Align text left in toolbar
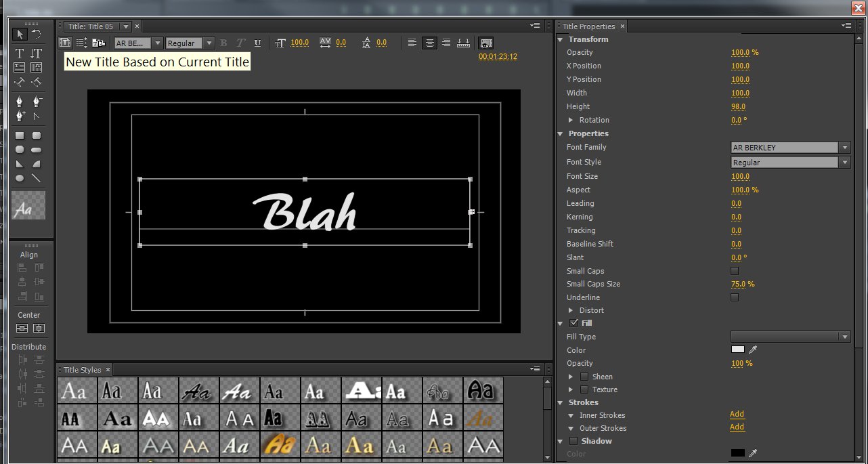The height and width of the screenshot is (464, 868). point(412,43)
